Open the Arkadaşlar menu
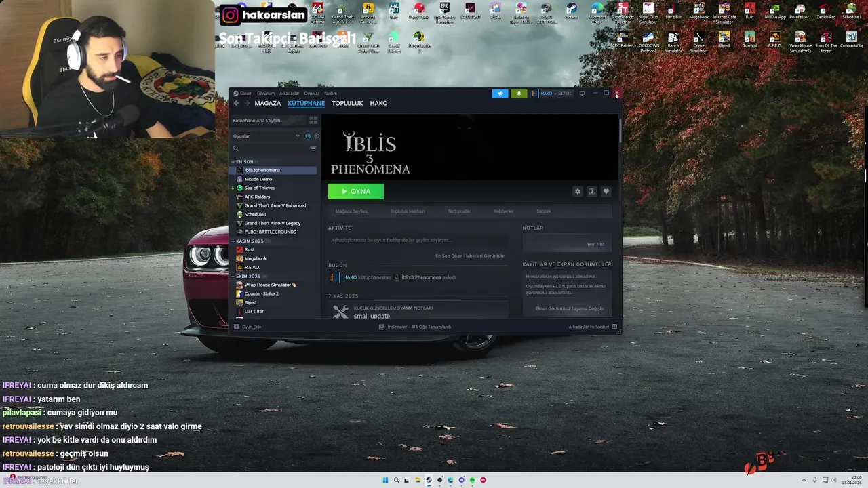868x488 pixels. pyautogui.click(x=290, y=94)
